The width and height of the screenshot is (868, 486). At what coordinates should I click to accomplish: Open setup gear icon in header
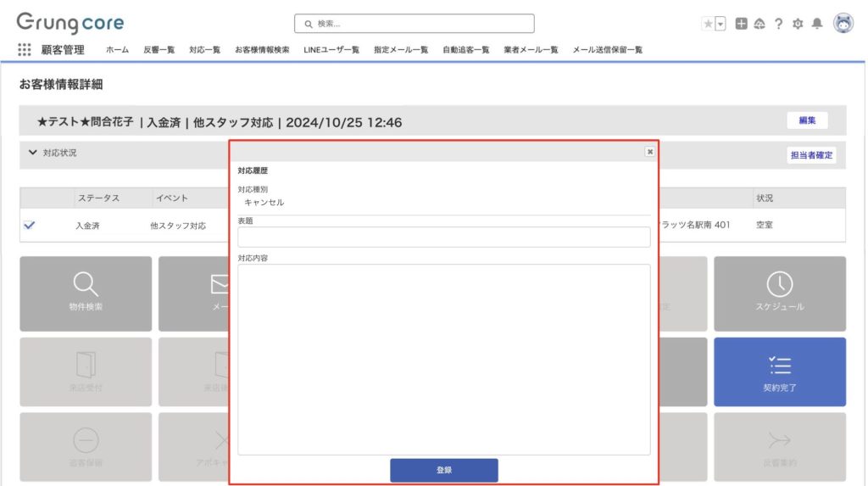pyautogui.click(x=797, y=24)
